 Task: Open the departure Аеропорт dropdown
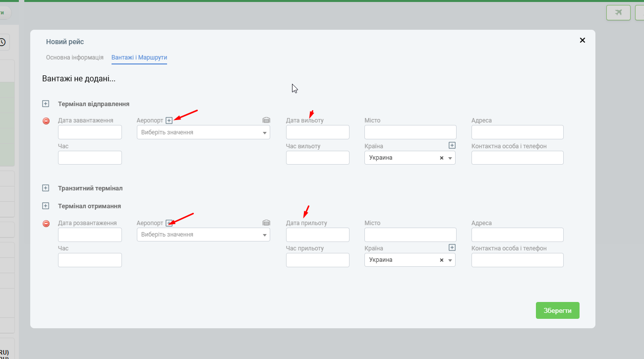(203, 132)
